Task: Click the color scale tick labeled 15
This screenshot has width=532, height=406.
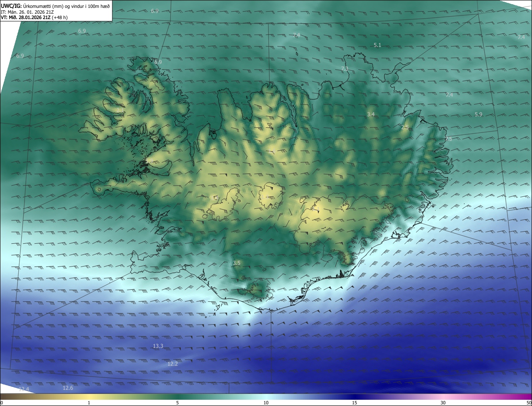Action: point(355,403)
